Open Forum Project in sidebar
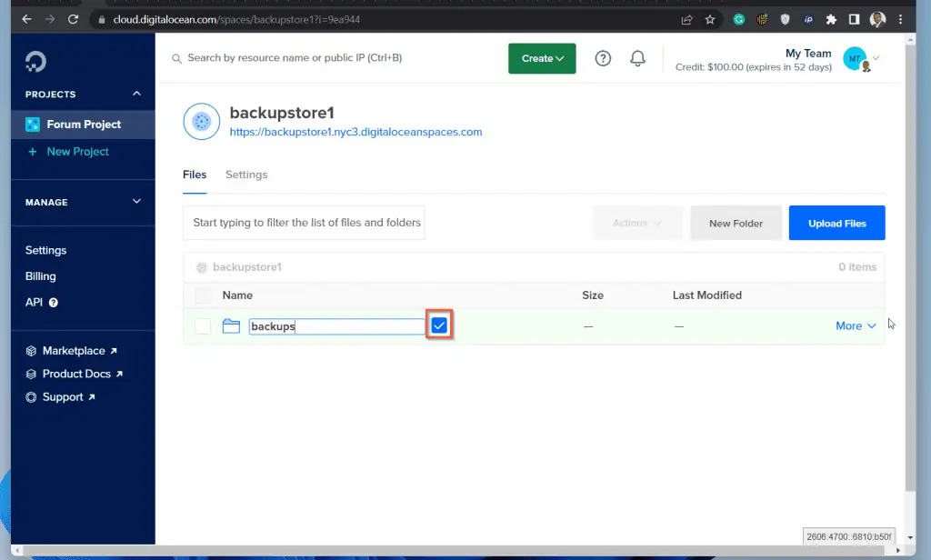Image resolution: width=931 pixels, height=560 pixels. [83, 125]
